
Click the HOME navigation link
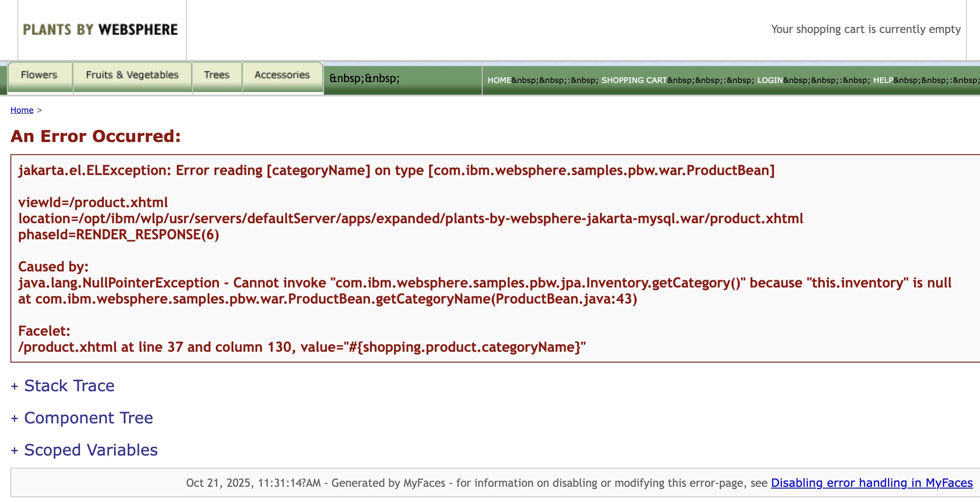click(x=499, y=80)
